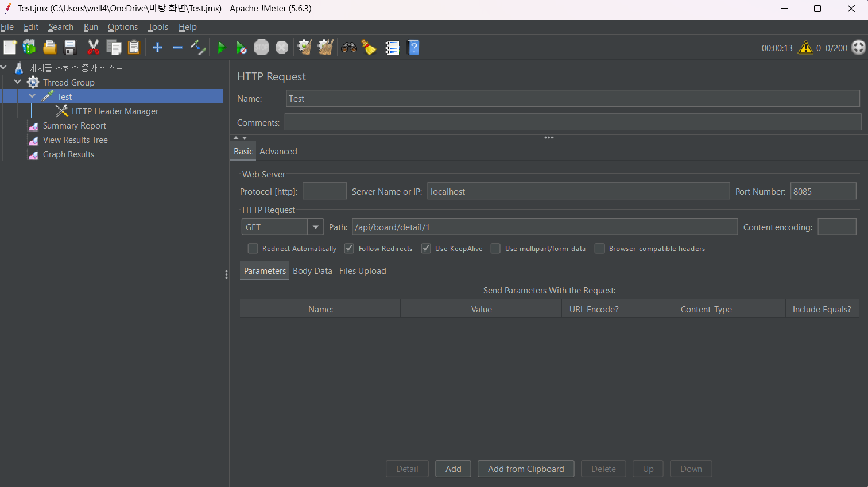Screen dimensions: 868x487
Task: Open the GET method dropdown
Action: 315,227
